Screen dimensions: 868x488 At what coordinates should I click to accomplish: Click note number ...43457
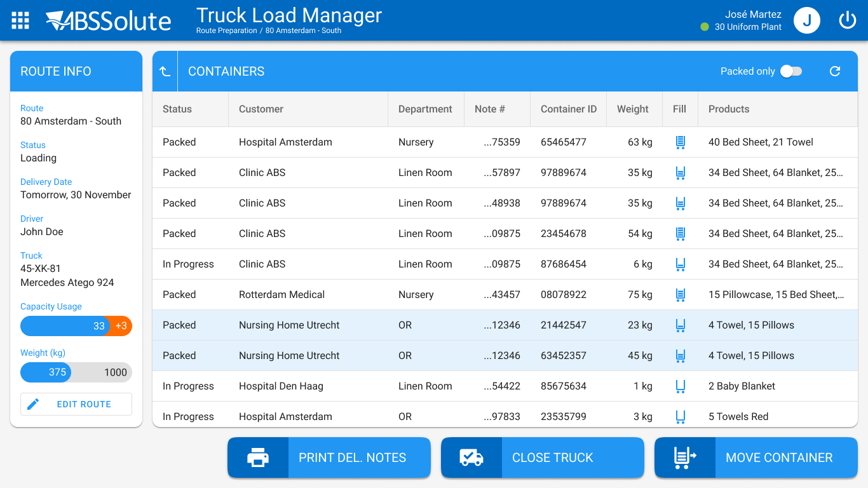pyautogui.click(x=502, y=295)
